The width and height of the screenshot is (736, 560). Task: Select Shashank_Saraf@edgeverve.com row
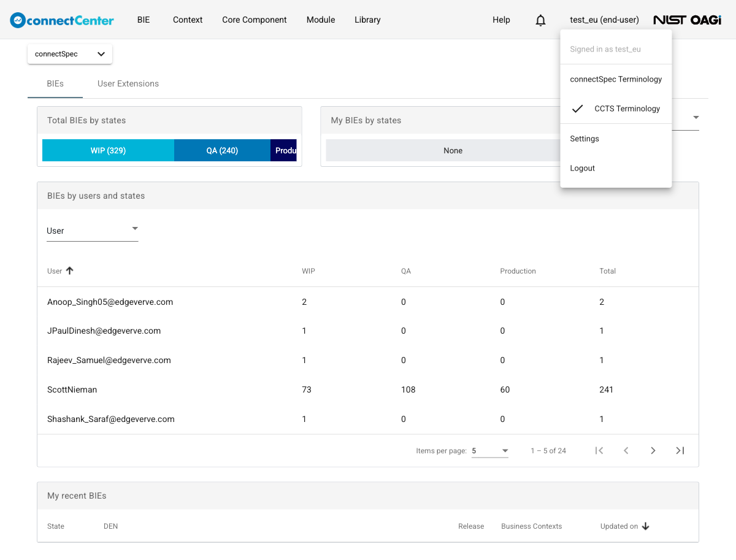click(368, 419)
